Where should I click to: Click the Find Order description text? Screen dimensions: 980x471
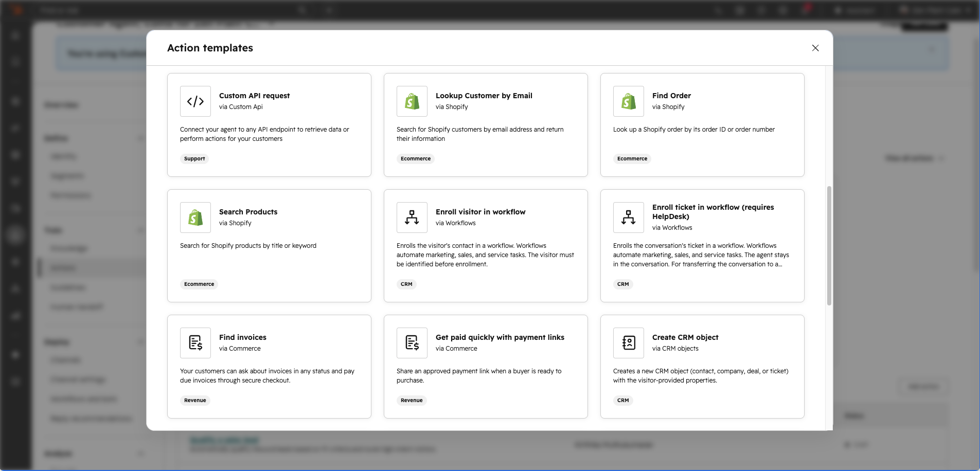coord(694,130)
